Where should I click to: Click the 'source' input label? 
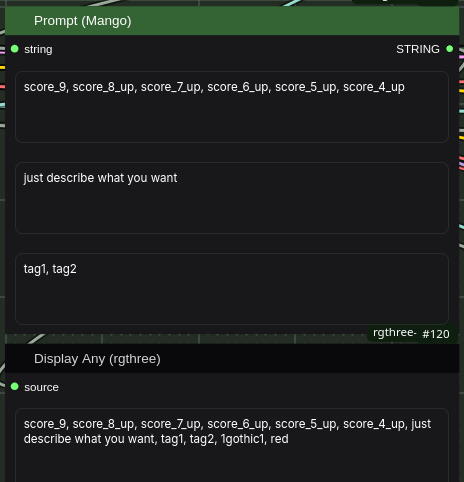(41, 387)
